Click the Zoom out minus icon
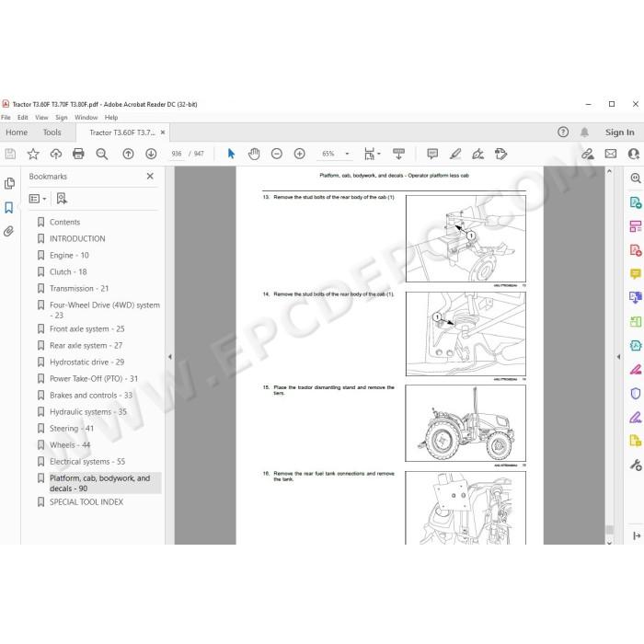Screen dimensions: 644x644 pyautogui.click(x=277, y=154)
